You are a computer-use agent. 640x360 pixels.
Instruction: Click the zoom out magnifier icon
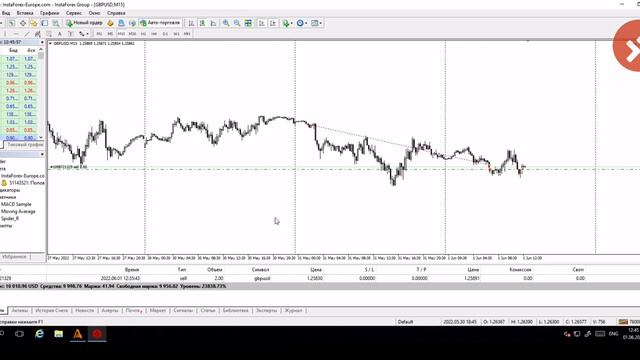coord(237,23)
